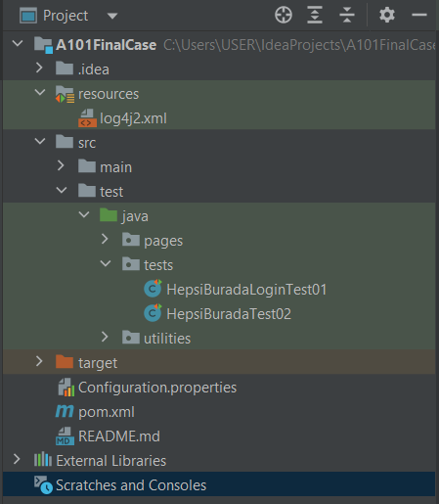Click the tests package icon

pyautogui.click(x=131, y=264)
